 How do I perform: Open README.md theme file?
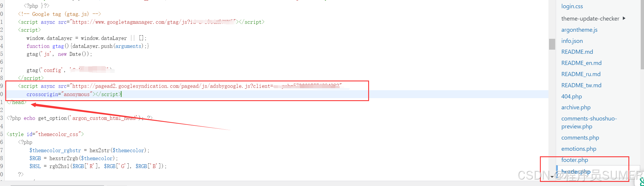(577, 52)
